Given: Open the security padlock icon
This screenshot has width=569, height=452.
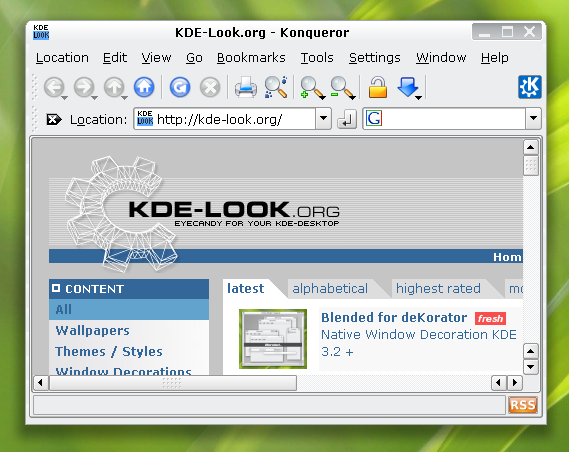Looking at the screenshot, I should tap(378, 87).
